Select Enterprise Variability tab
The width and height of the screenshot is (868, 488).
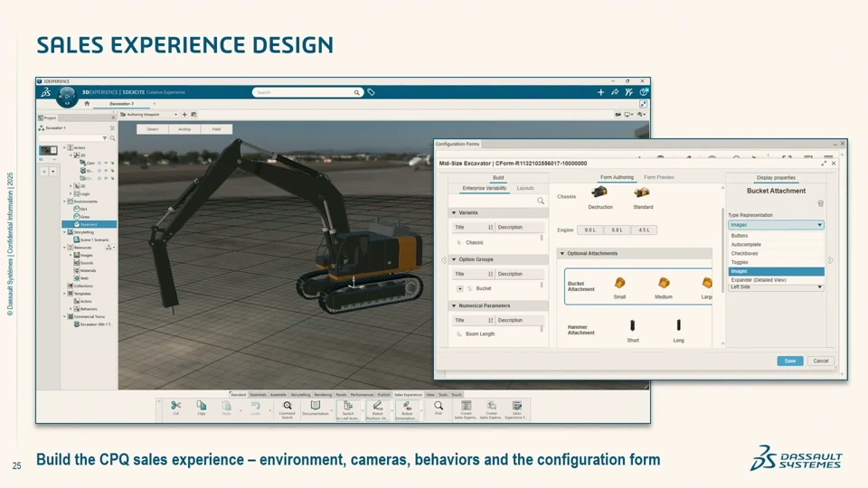pyautogui.click(x=485, y=188)
